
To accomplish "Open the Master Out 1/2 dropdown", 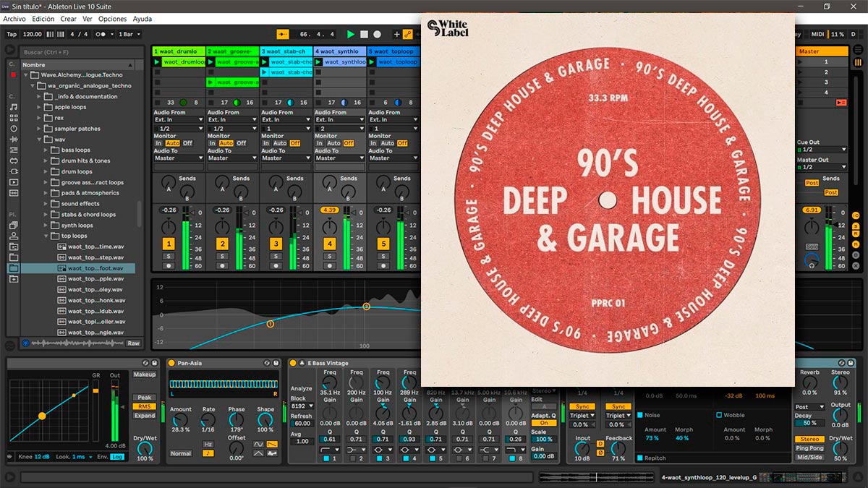I will coord(822,167).
